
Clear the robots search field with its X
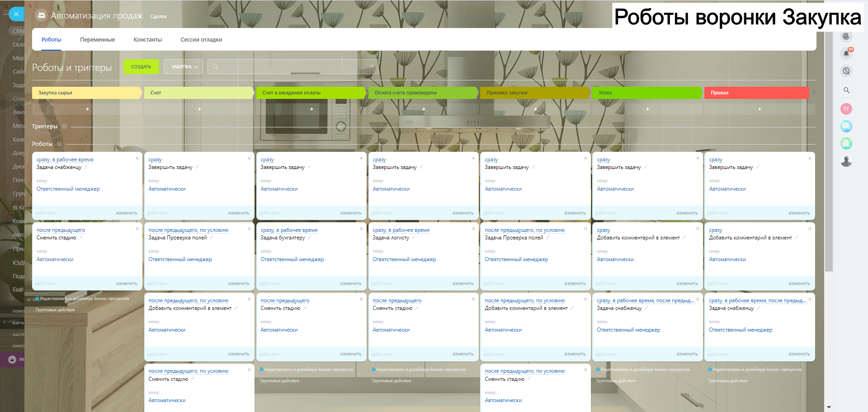[x=372, y=66]
